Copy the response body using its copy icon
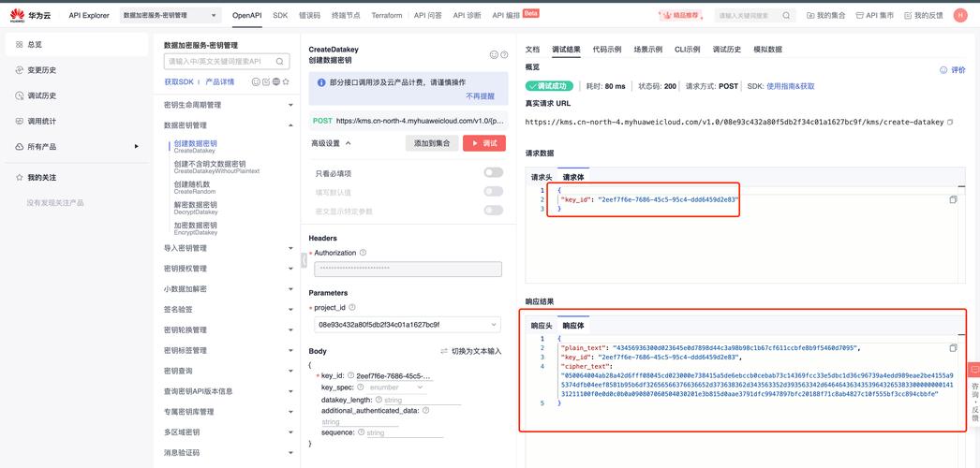Viewport: 980px width, 468px height. click(953, 347)
